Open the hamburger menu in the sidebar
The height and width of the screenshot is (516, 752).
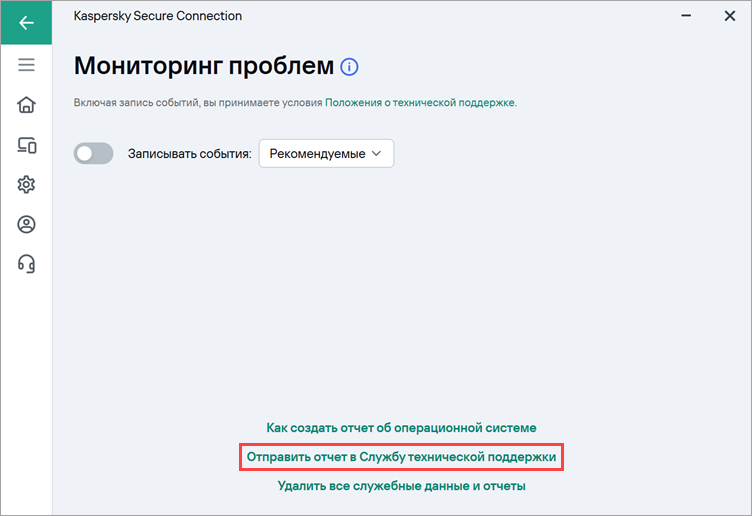(26, 65)
